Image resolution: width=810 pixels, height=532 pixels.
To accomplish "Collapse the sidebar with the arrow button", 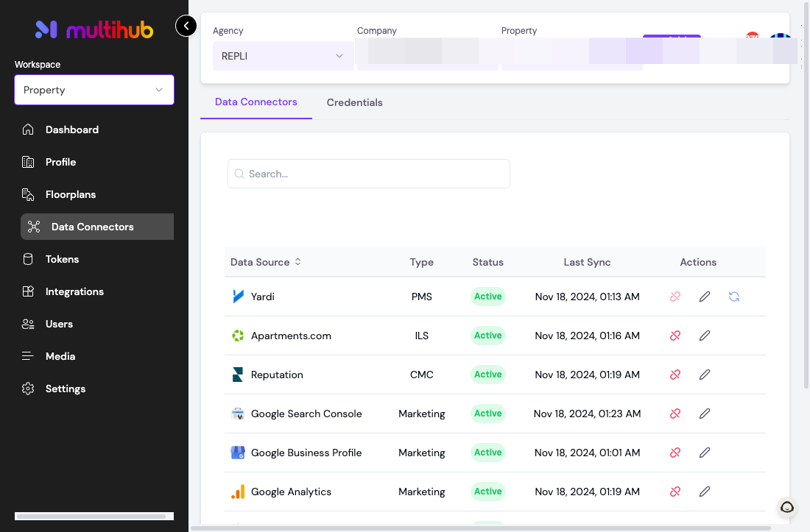I will 186,26.
